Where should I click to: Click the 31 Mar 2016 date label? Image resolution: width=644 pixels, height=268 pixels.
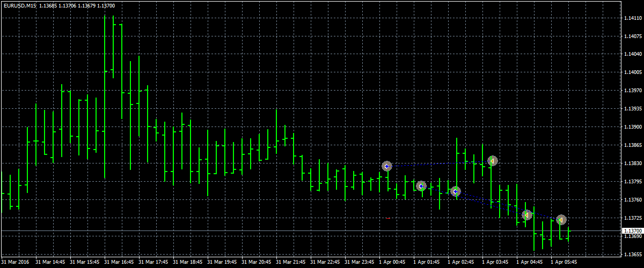click(x=16, y=263)
